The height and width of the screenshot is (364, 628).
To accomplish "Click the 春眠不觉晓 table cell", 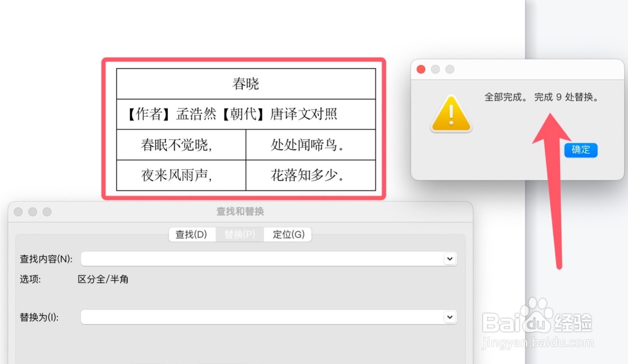I will point(181,145).
